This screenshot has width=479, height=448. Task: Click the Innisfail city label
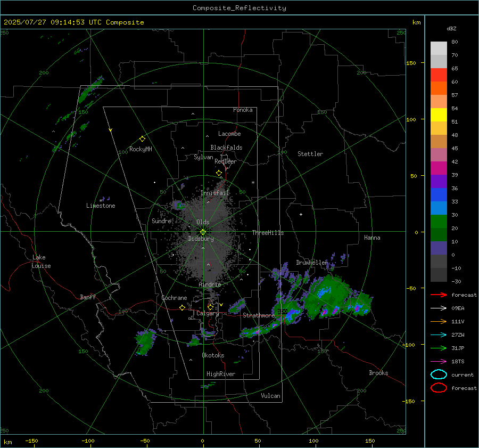click(215, 193)
